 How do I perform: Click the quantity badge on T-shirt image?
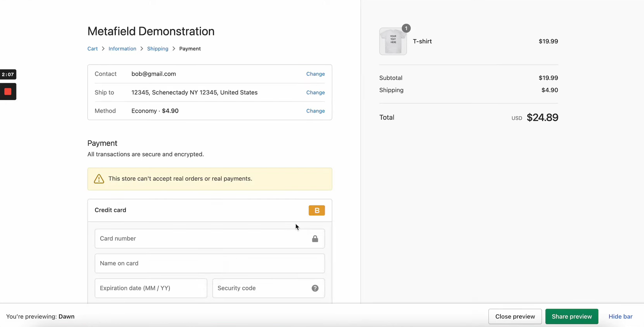[406, 28]
